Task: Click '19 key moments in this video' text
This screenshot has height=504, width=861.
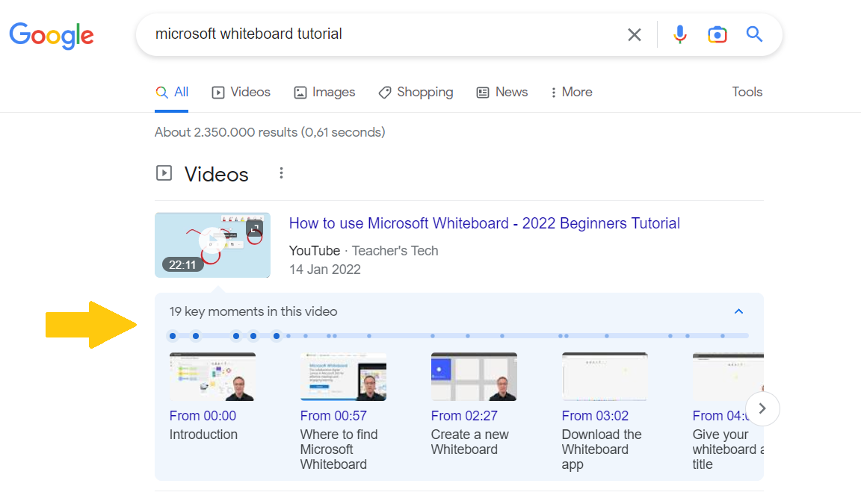Action: point(253,311)
